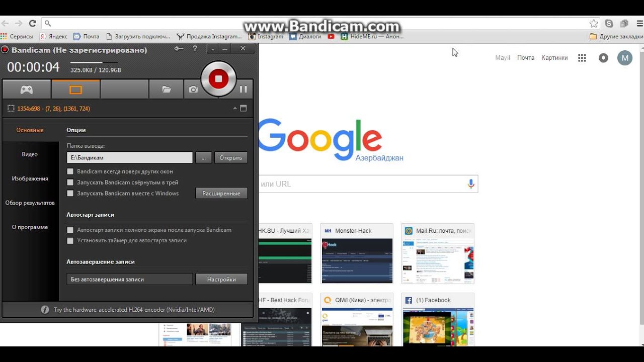Open the QIWI (Киви) thumbnail
Screen dimensions: 644x362
(x=357, y=320)
